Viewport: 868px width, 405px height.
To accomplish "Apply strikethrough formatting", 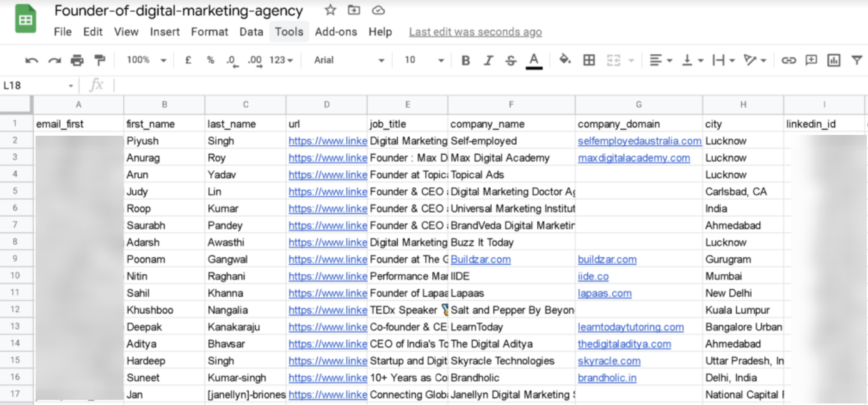I will click(512, 59).
